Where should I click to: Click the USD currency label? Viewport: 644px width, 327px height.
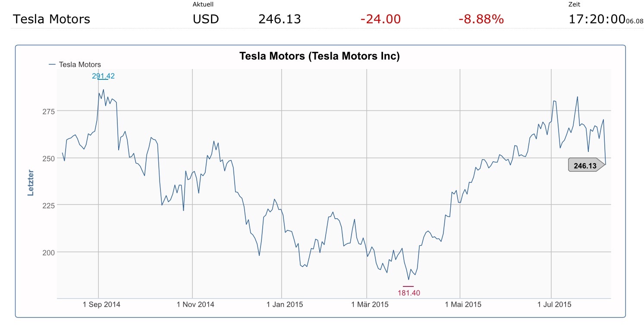point(206,19)
